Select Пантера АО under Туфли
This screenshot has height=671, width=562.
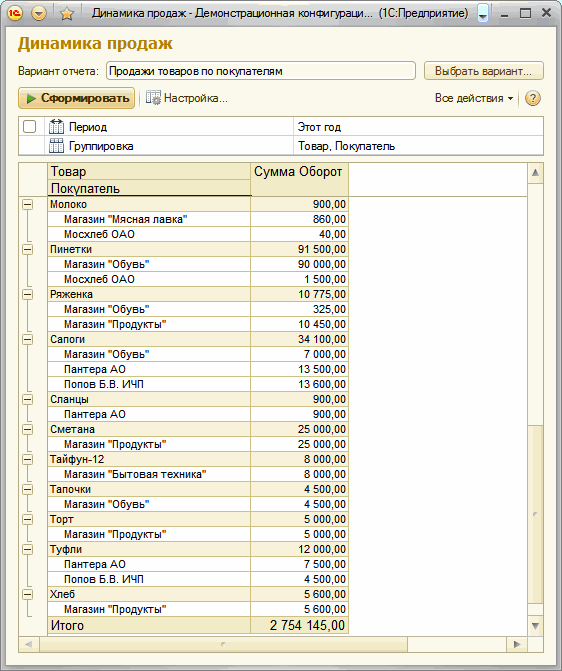[149, 564]
